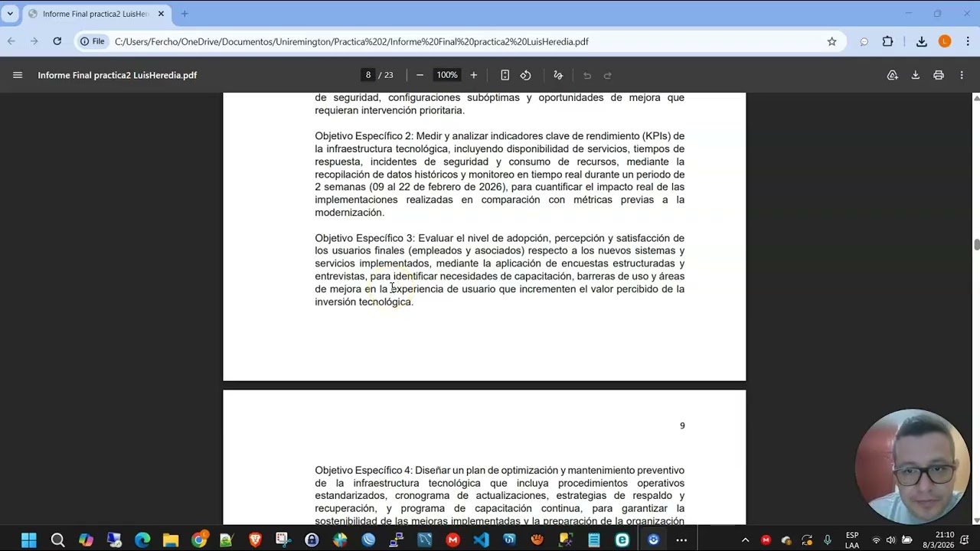
Task: Activate the Draw annotation tool
Action: point(558,75)
